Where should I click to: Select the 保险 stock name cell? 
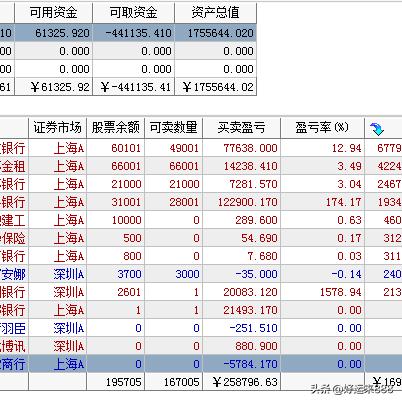pos(14,238)
